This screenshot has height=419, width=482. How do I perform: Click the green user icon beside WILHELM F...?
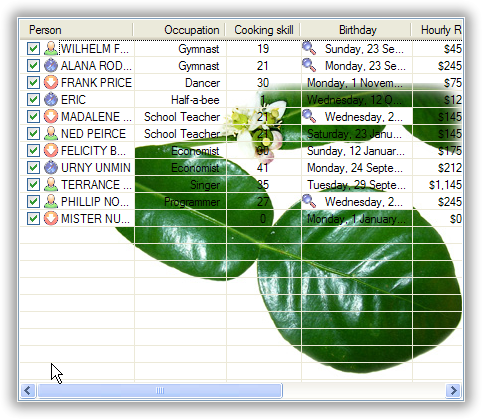[x=51, y=49]
